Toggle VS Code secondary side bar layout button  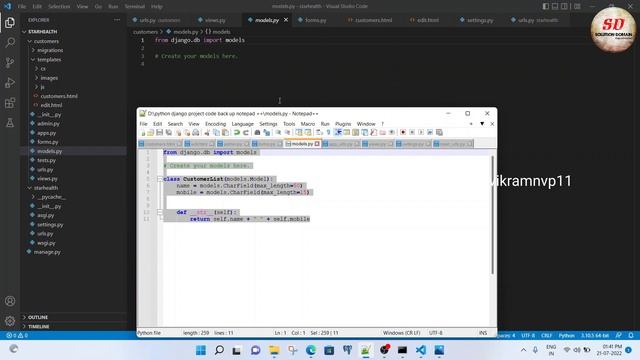pos(564,6)
